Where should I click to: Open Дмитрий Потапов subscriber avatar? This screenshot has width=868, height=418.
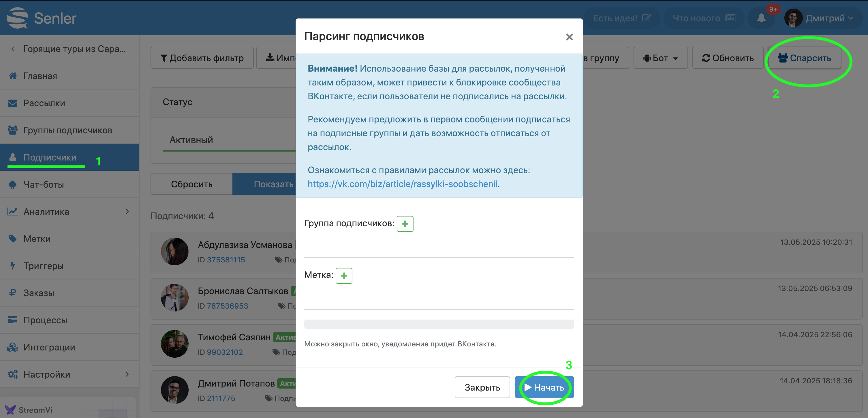click(x=174, y=390)
